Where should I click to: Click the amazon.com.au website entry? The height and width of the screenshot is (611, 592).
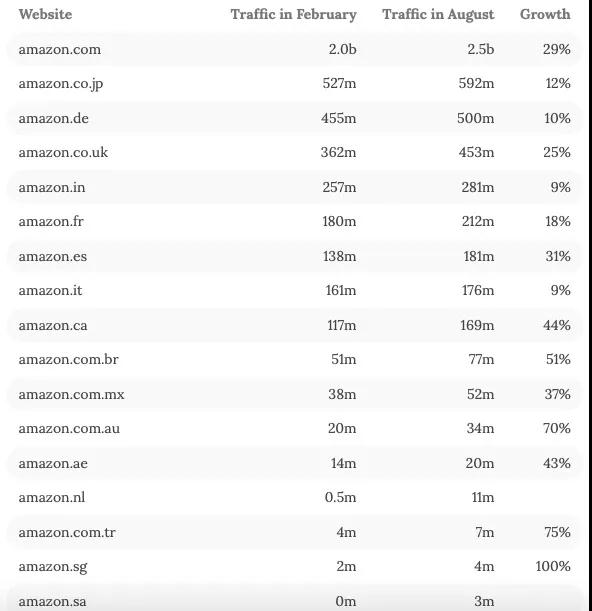pyautogui.click(x=69, y=428)
